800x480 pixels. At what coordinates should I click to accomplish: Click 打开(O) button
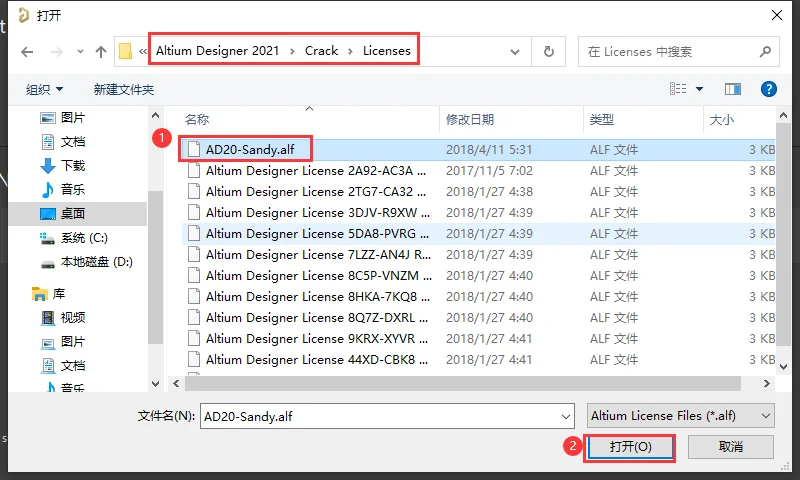pyautogui.click(x=630, y=447)
